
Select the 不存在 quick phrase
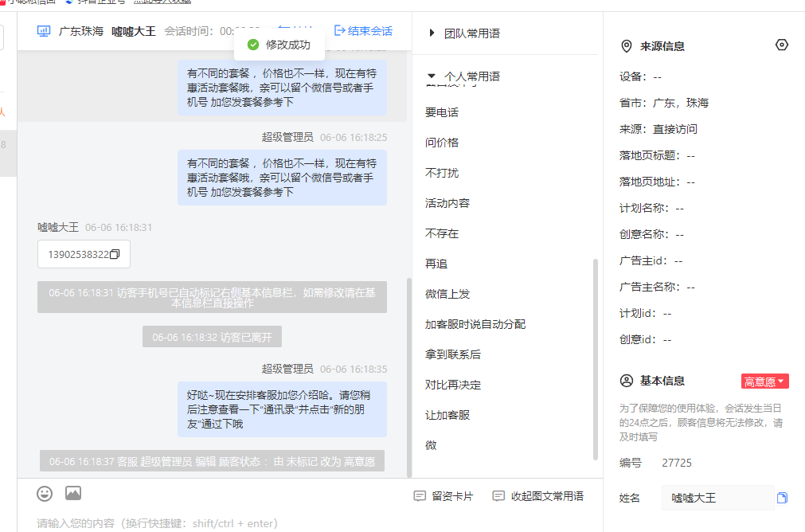[x=442, y=233]
